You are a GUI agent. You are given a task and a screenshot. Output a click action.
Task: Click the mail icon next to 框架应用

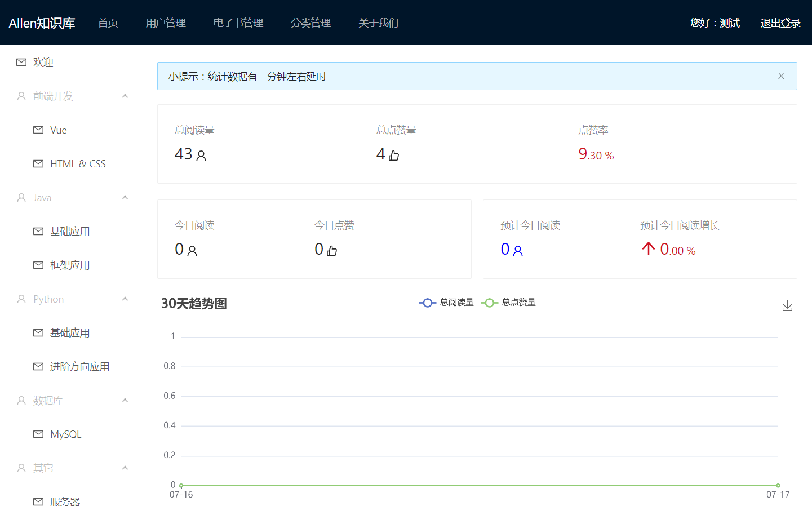coord(38,265)
